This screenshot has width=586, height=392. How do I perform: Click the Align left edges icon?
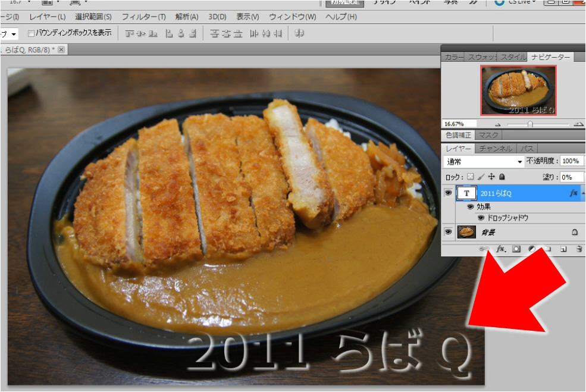169,34
